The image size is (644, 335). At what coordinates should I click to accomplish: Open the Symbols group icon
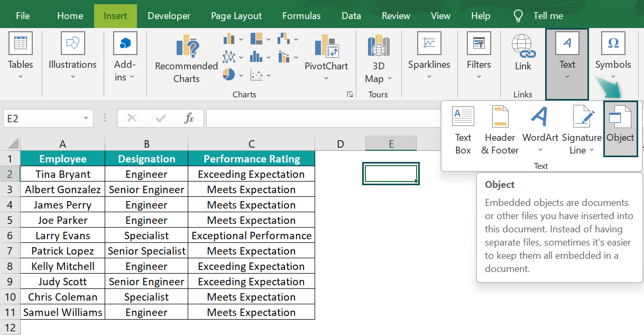tap(613, 43)
